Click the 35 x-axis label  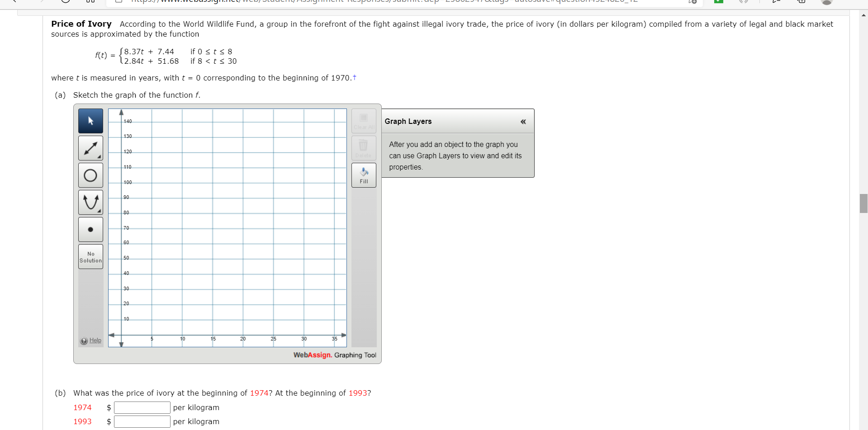334,339
